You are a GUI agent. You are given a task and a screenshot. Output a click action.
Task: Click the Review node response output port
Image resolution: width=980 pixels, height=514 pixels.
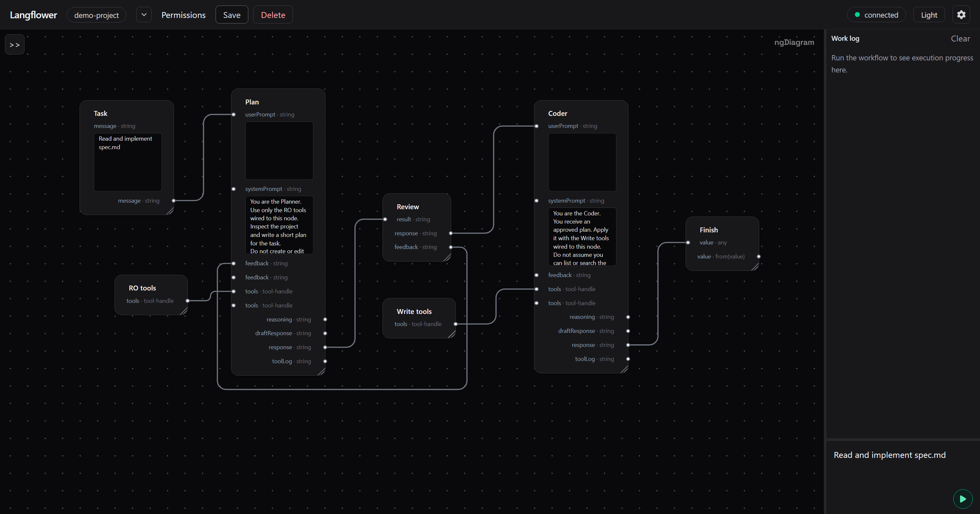(450, 233)
